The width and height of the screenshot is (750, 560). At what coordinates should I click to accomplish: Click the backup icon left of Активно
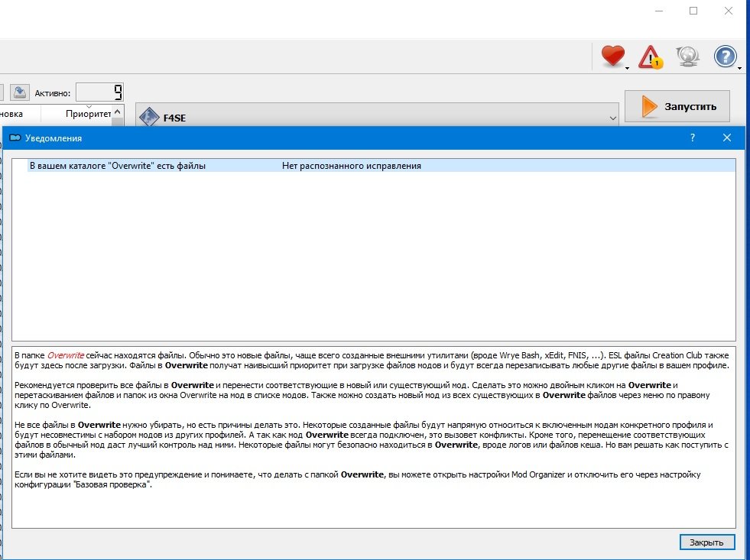pos(20,92)
